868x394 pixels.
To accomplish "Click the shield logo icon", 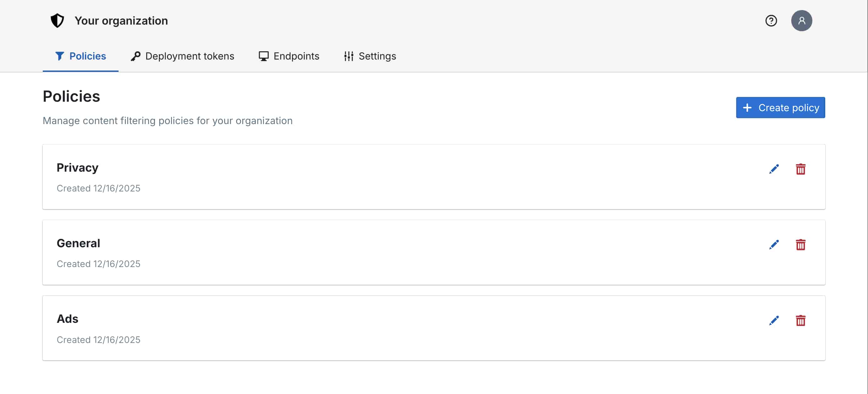I will [x=57, y=20].
